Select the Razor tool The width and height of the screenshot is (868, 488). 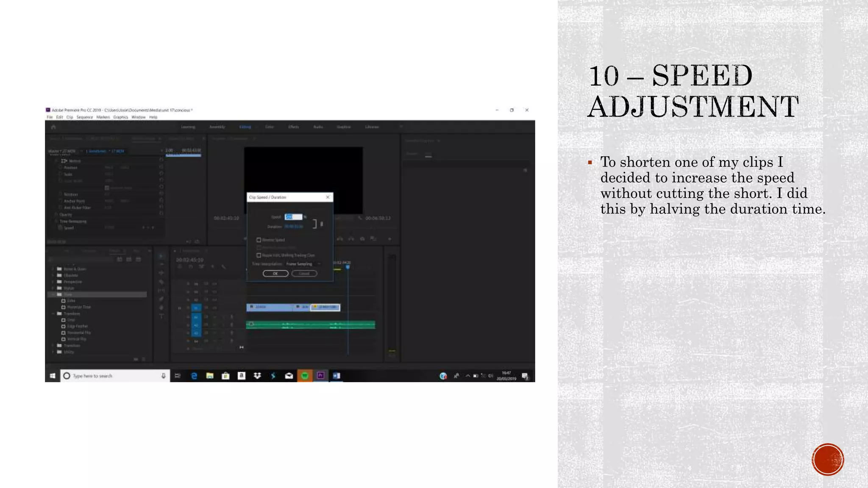pyautogui.click(x=161, y=282)
